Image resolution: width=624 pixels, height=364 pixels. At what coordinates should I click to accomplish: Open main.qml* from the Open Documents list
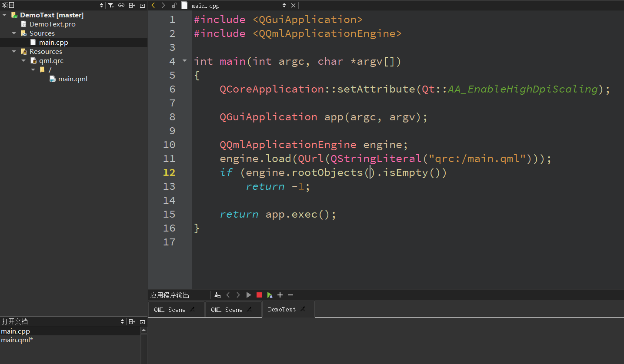point(17,340)
